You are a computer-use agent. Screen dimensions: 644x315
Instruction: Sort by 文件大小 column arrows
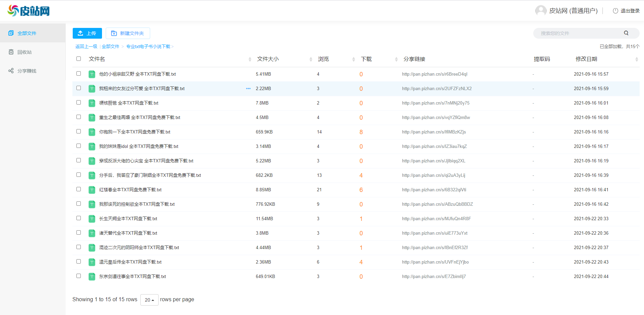pyautogui.click(x=310, y=59)
